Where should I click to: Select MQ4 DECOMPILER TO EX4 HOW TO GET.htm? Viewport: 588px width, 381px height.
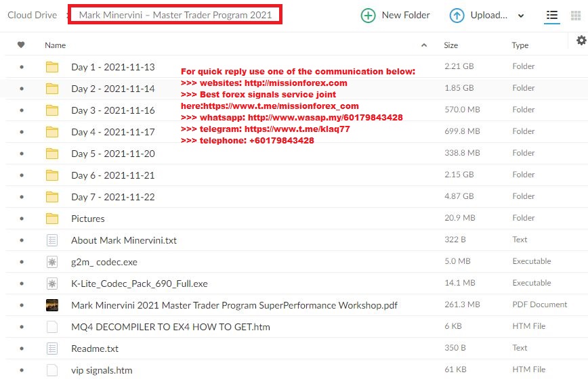point(171,327)
